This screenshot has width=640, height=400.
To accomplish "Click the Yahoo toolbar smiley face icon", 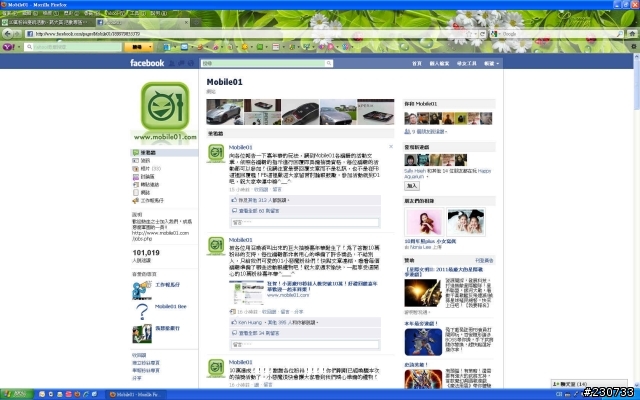I will point(244,47).
